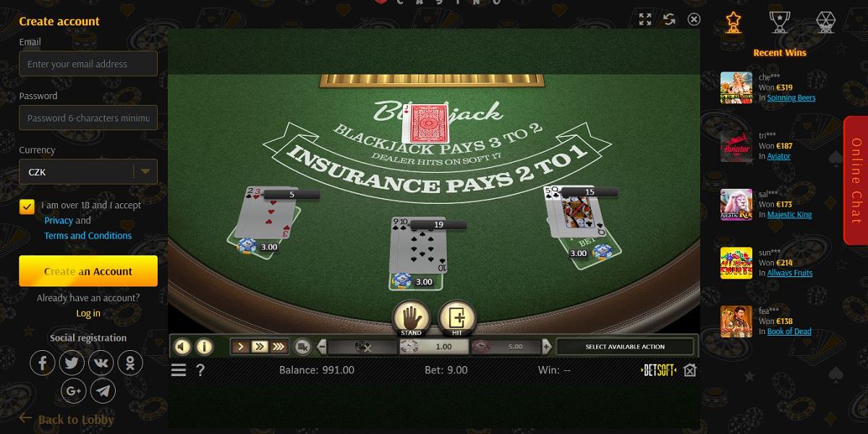Enter fullscreen mode for the game
868x434 pixels.
click(x=645, y=20)
